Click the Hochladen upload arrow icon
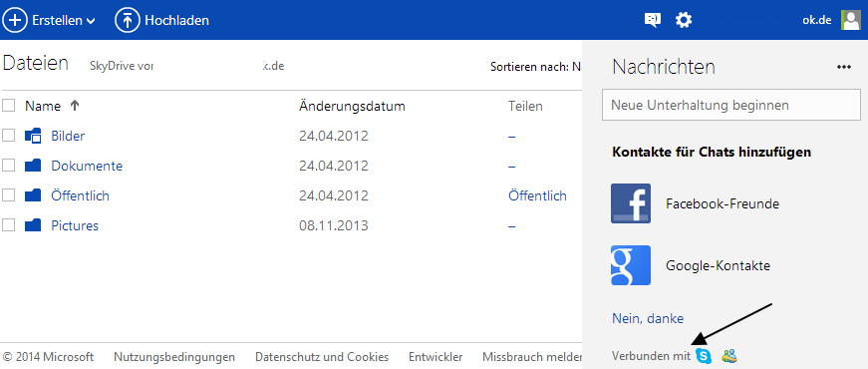This screenshot has width=868, height=369. pos(128,21)
